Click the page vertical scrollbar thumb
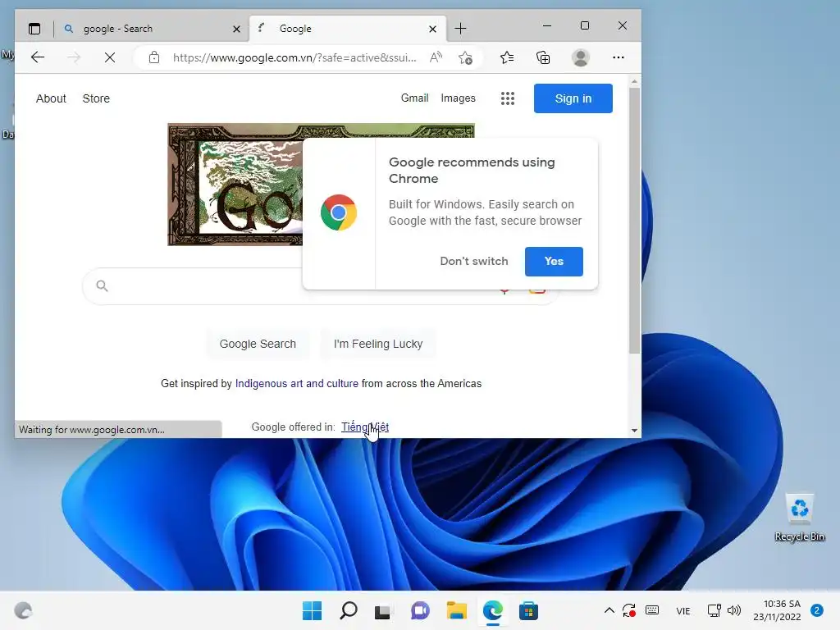 634,221
